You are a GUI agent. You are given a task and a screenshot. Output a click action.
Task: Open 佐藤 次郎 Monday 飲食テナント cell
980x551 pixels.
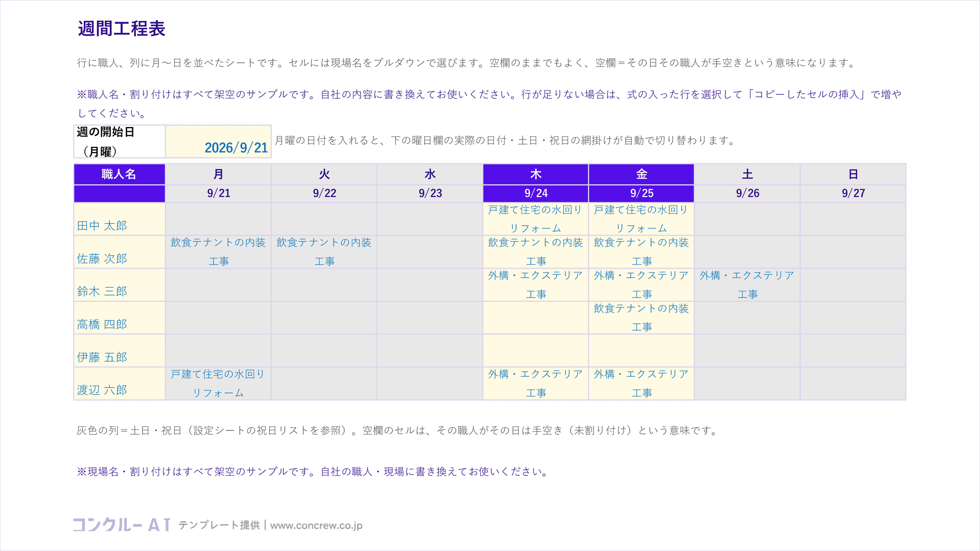(218, 252)
